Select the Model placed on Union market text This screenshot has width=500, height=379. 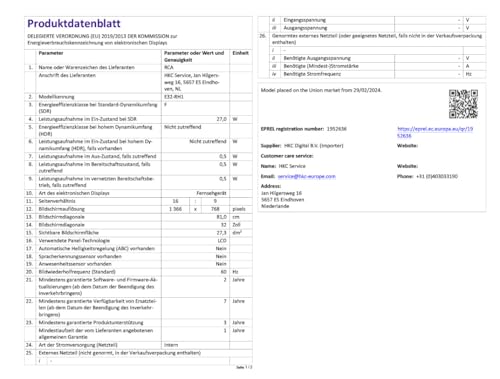point(321,90)
